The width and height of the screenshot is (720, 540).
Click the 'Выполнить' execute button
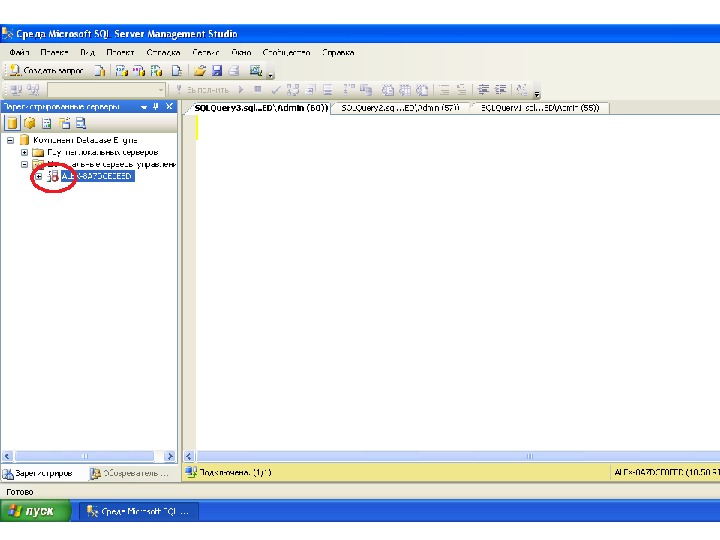pos(202,90)
